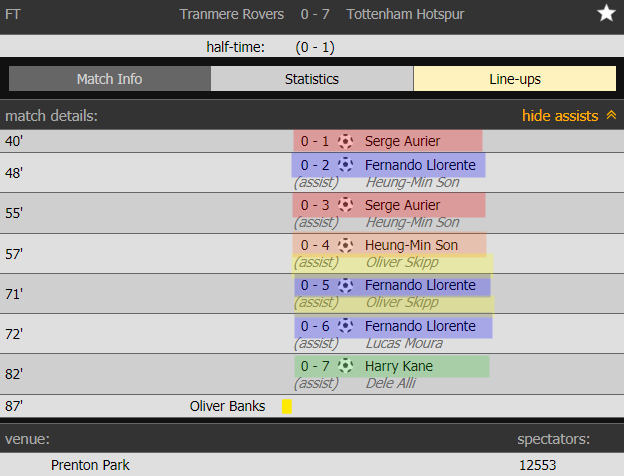Click the soccer ball icon for the 0 - 2 goal
Image resolution: width=624 pixels, height=476 pixels.
[x=346, y=165]
